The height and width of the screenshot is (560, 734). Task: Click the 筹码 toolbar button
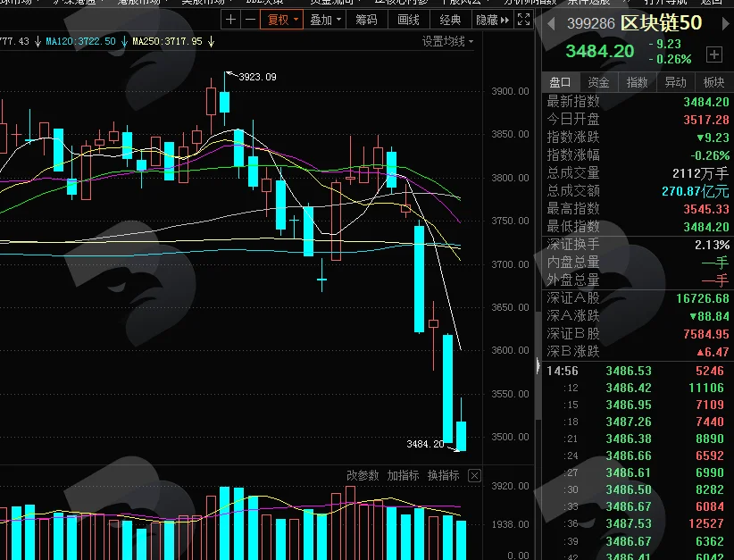tap(366, 20)
